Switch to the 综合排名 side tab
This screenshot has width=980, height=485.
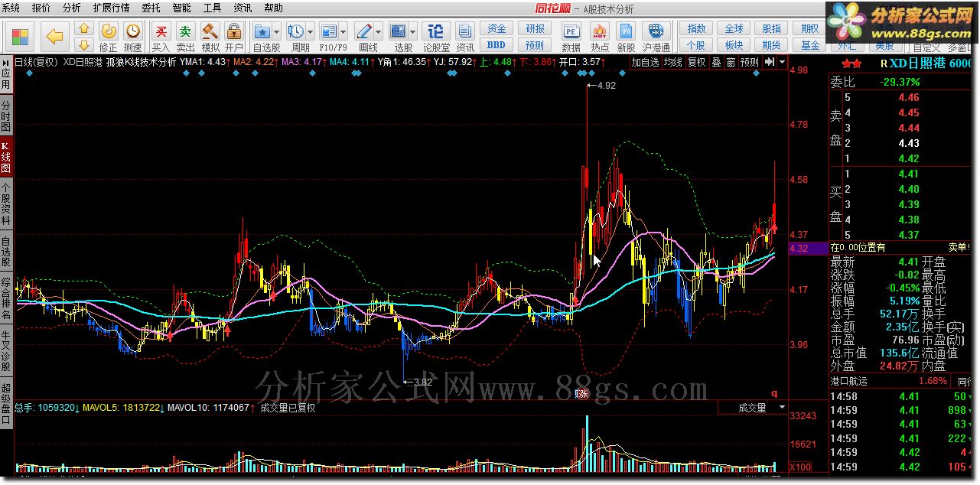pos(6,298)
